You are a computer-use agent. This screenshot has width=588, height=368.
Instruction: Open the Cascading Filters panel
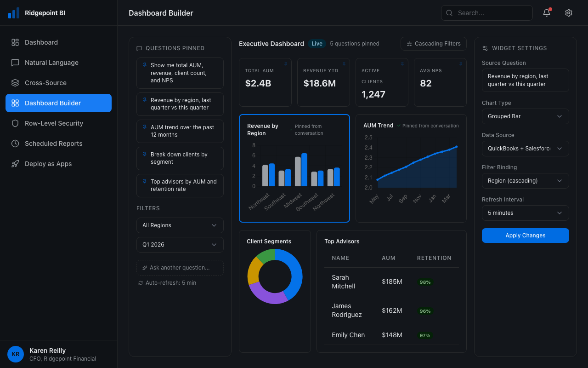[433, 44]
